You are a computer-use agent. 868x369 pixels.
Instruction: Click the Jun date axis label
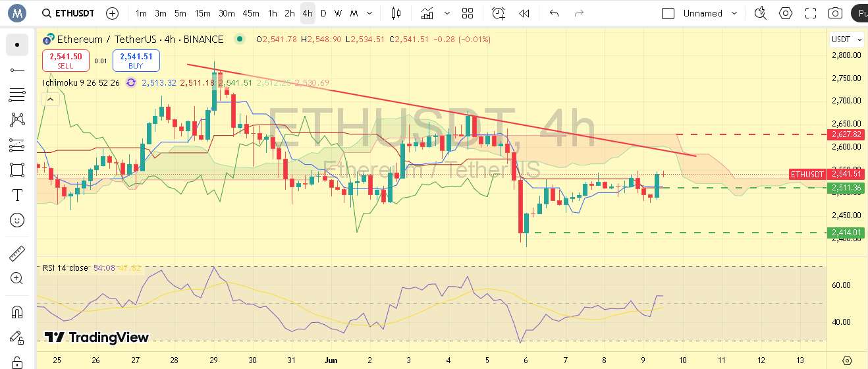330,360
